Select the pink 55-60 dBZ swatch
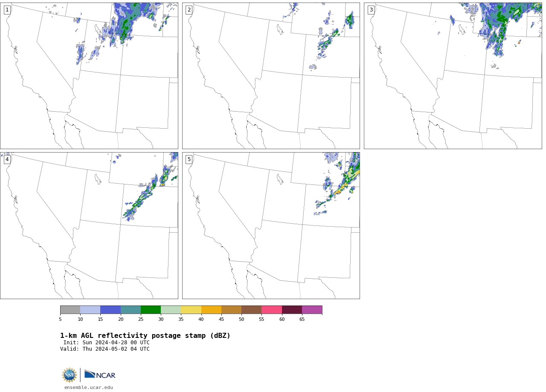Screen dimensions: 546x392 [272, 310]
